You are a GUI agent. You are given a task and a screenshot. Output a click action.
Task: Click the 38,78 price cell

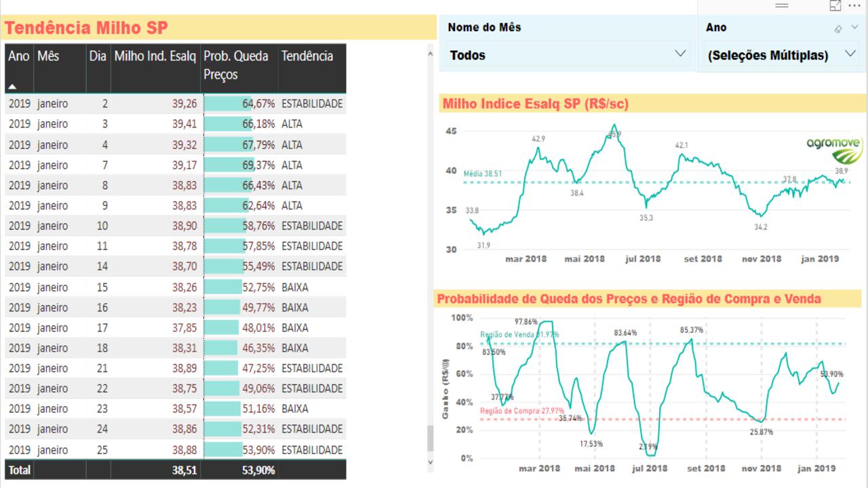155,246
